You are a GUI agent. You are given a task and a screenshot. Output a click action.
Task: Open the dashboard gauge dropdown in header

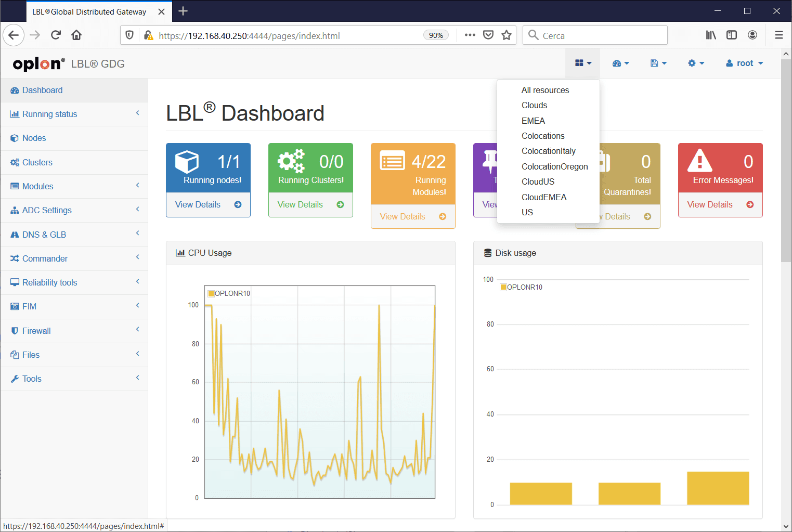click(620, 63)
